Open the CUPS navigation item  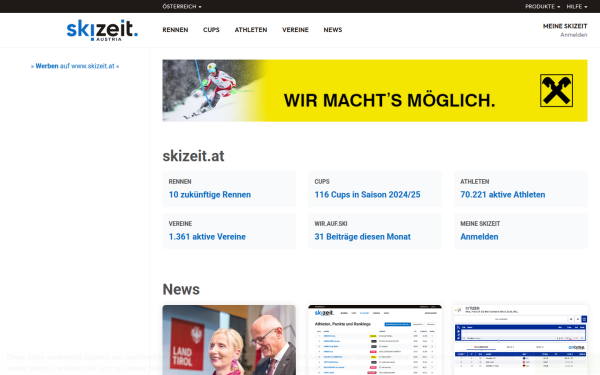click(211, 30)
